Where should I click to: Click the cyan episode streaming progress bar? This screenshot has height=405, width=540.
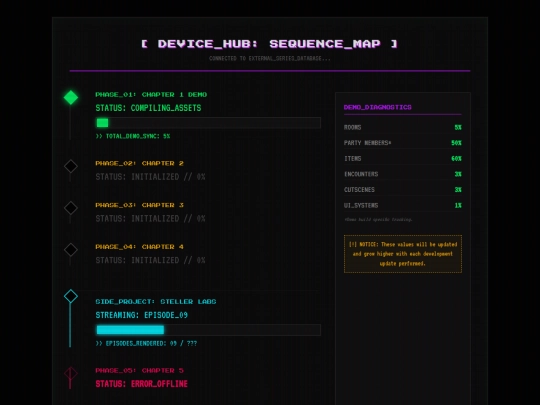click(208, 330)
